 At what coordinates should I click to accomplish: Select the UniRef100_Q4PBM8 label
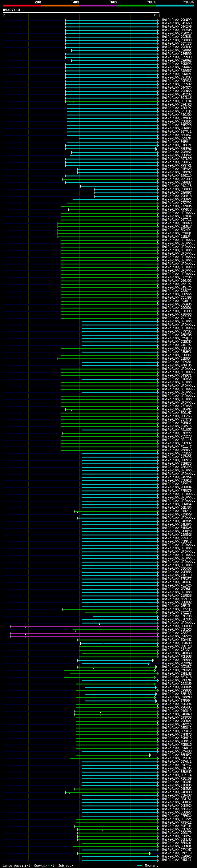tap(177, 792)
